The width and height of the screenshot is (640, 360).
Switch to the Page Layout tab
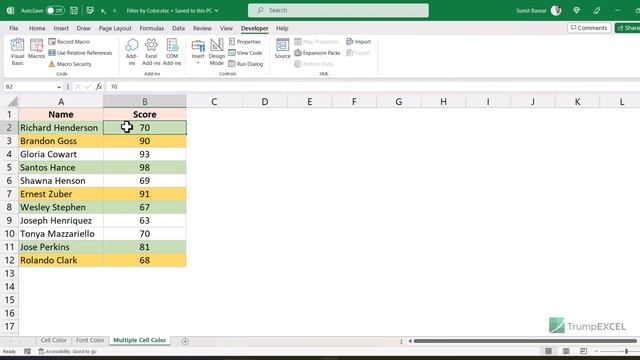coord(115,28)
